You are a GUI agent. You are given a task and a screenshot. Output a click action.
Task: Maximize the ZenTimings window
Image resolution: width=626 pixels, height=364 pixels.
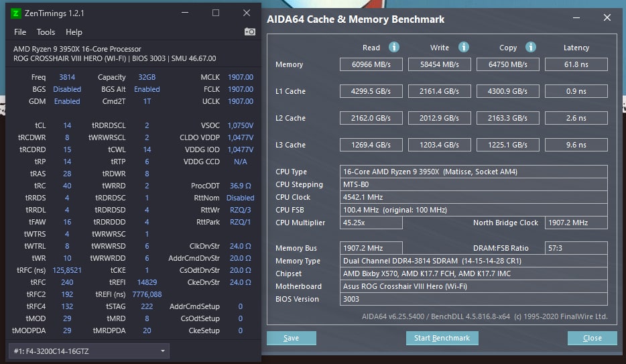(216, 13)
